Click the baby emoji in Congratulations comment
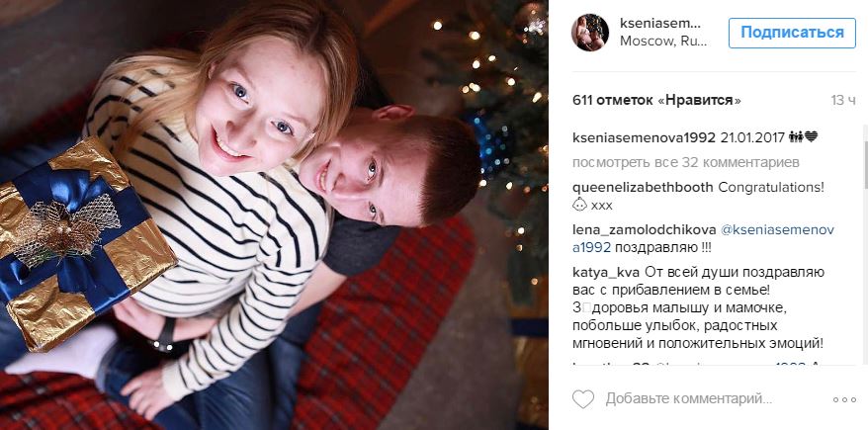 [x=579, y=205]
